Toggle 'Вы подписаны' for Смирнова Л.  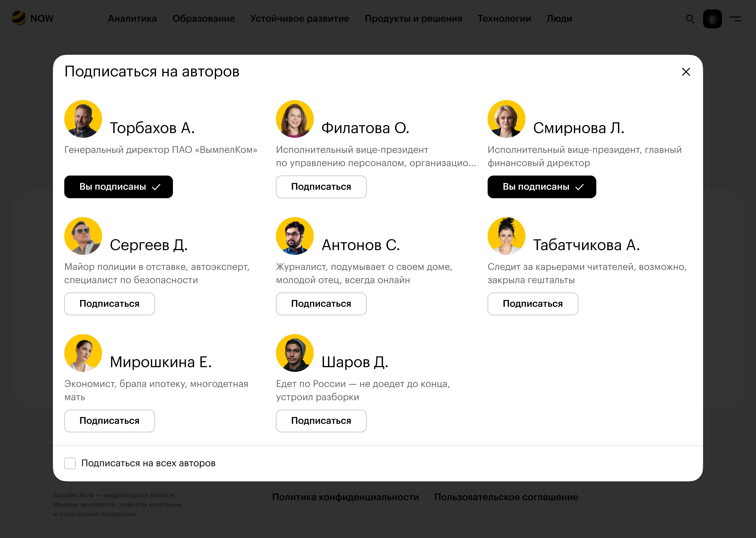coord(541,187)
